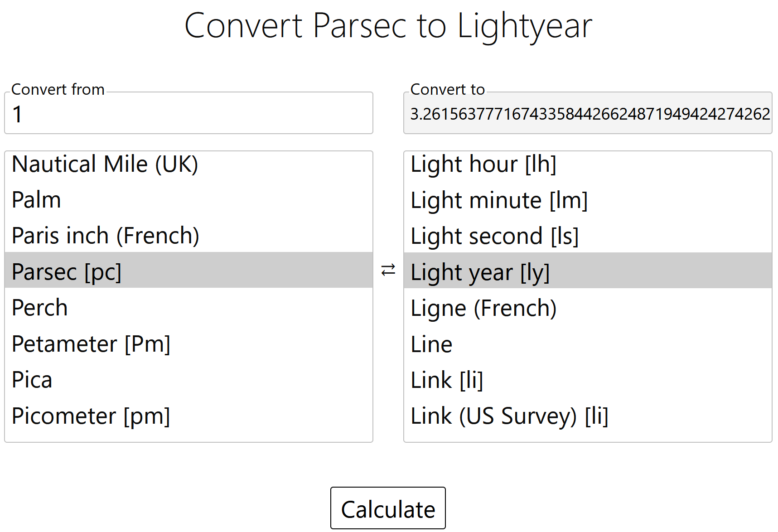
Task: Click the Convert to result field
Action: (x=587, y=113)
